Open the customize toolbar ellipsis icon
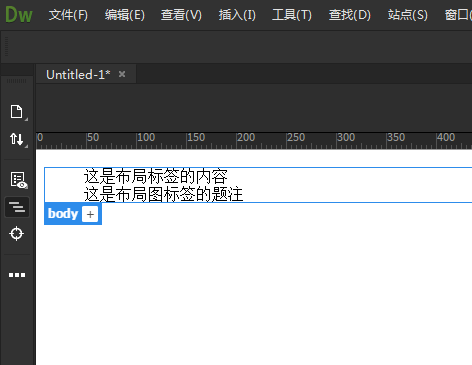The height and width of the screenshot is (365, 472). (x=17, y=275)
